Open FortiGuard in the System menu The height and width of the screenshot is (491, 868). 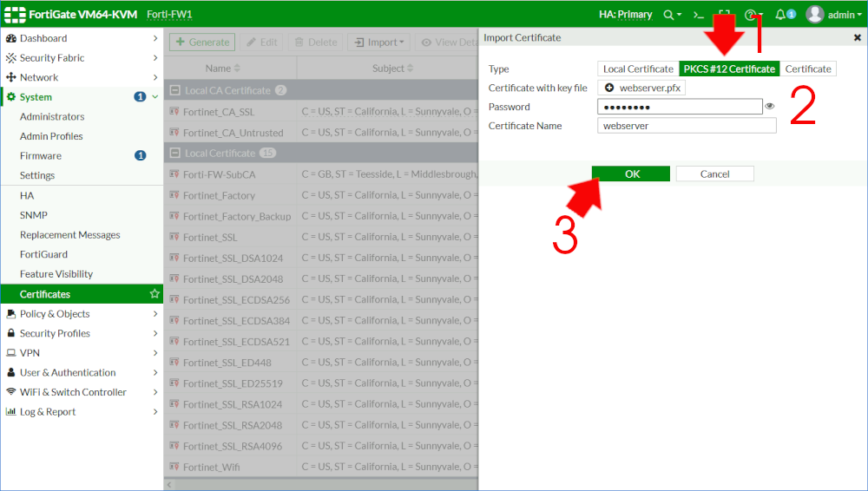pyautogui.click(x=43, y=254)
